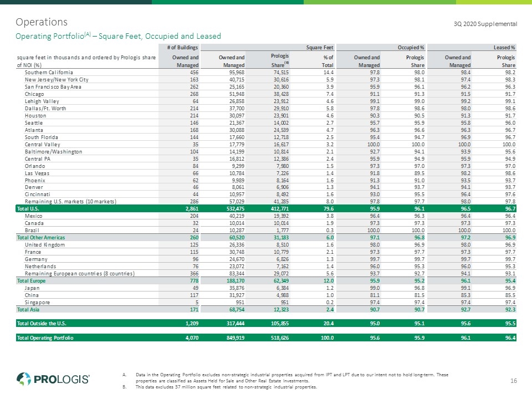Select the 'San Francisco Bay Area' row label
The image size is (532, 399).
click(x=53, y=87)
